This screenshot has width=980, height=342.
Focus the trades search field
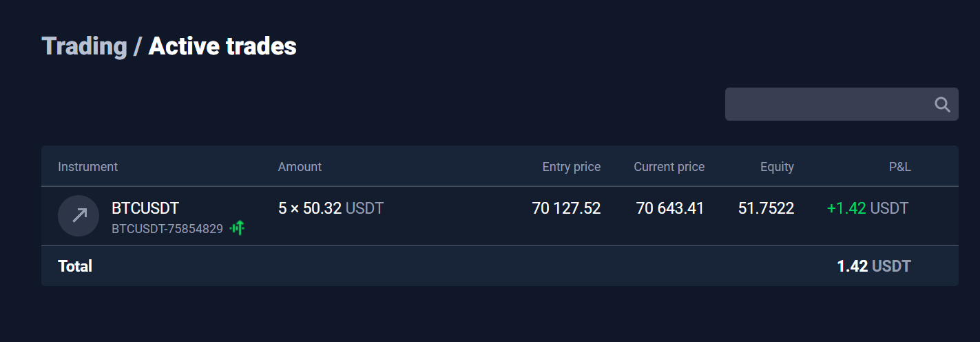point(842,104)
